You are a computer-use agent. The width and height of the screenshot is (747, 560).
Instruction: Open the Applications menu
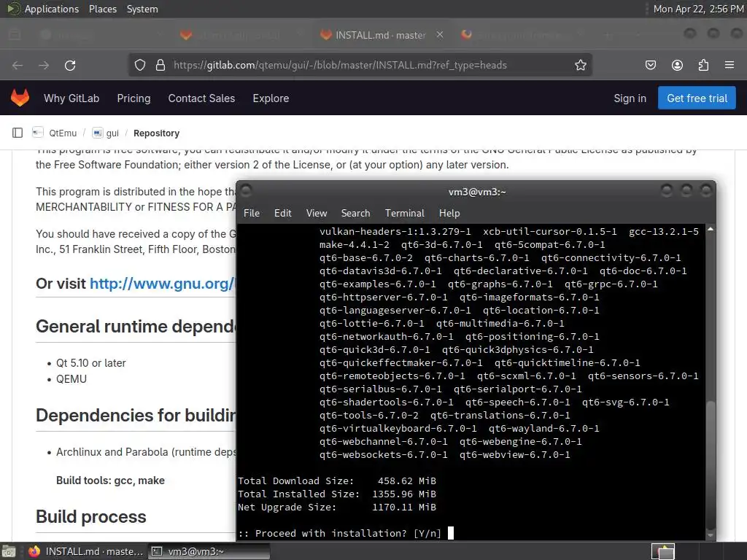point(52,9)
